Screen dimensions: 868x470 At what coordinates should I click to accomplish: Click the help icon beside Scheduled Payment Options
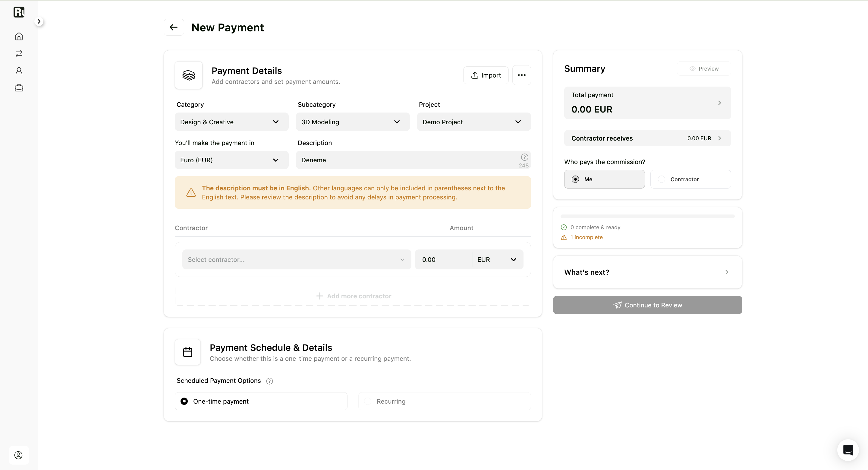click(x=269, y=381)
